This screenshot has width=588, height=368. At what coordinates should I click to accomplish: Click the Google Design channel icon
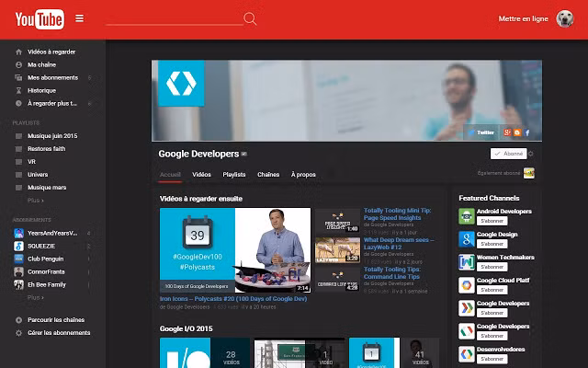[467, 239]
